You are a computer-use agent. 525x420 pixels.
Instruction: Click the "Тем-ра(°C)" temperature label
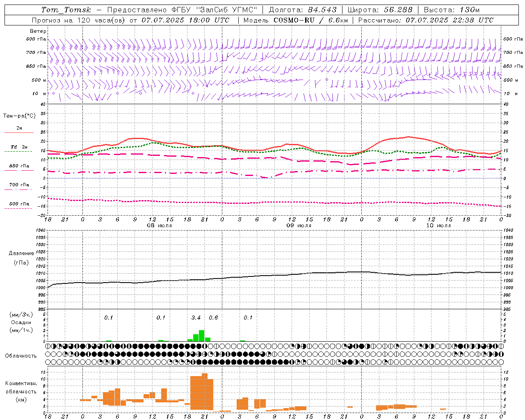pyautogui.click(x=19, y=116)
